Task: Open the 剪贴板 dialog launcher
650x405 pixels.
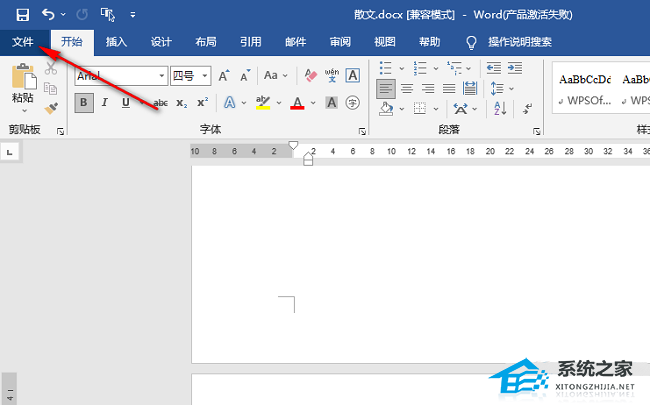Action: tap(61, 131)
